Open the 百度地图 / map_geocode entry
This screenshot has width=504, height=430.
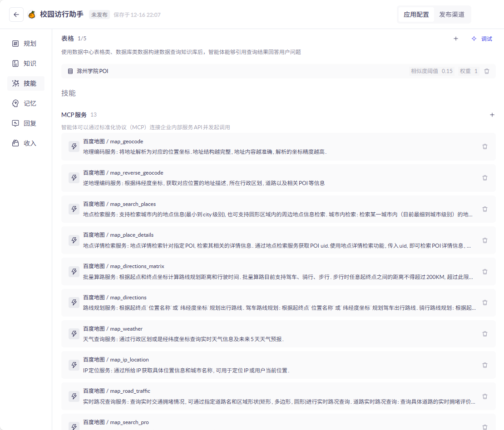(278, 147)
